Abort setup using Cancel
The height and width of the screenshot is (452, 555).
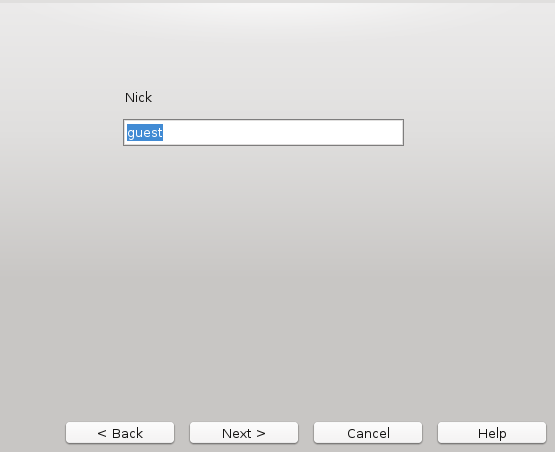tap(368, 433)
